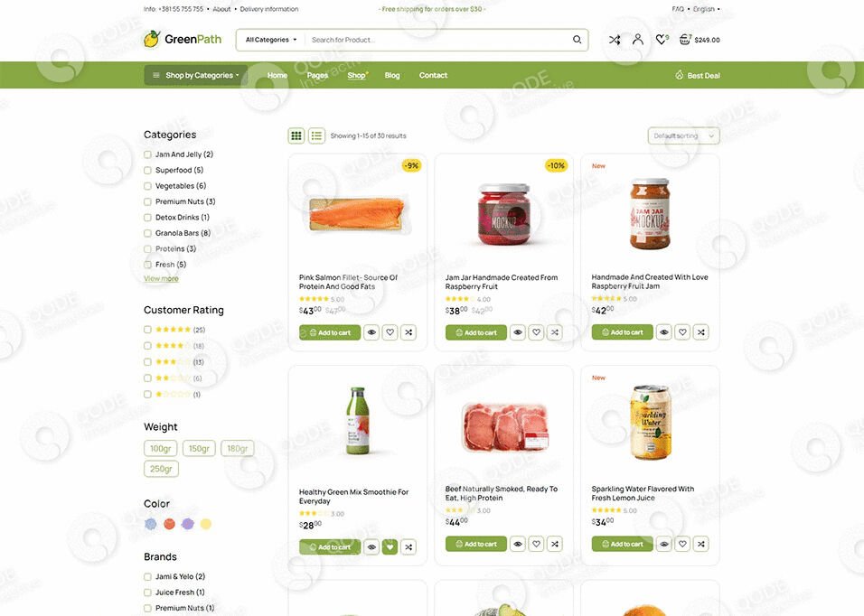Viewport: 864px width, 616px height.
Task: Open the Contact menu item
Action: [433, 75]
